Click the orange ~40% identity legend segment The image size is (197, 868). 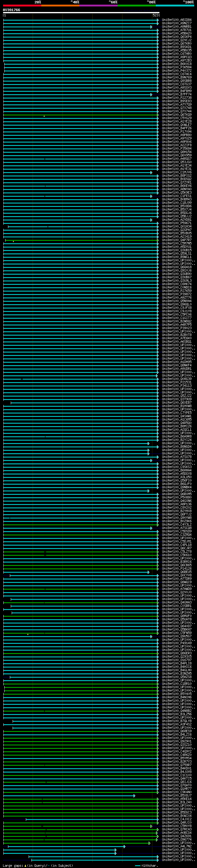click(60, 6)
